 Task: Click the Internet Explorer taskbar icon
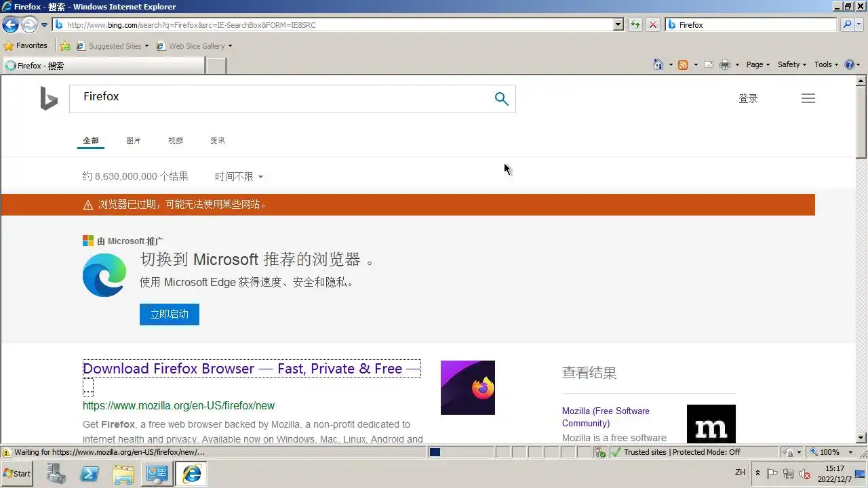(191, 474)
